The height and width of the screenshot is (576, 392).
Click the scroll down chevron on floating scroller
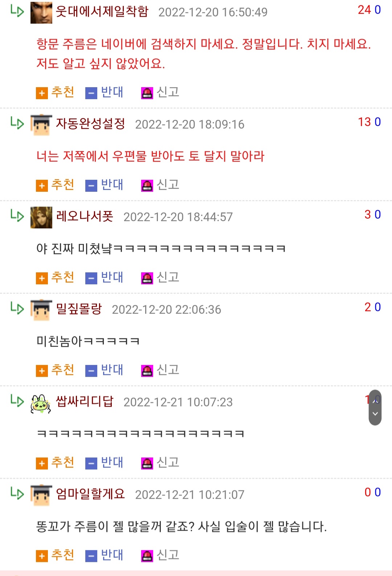pos(375,414)
